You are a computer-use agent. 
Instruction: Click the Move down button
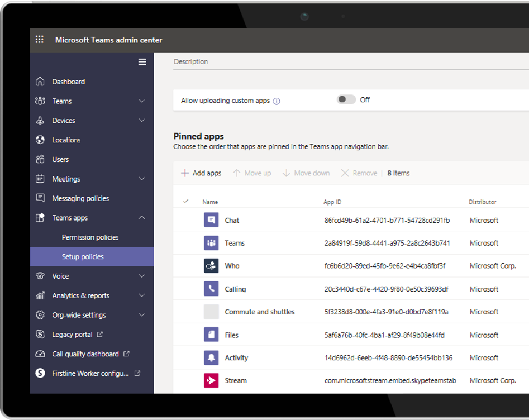[x=306, y=173]
